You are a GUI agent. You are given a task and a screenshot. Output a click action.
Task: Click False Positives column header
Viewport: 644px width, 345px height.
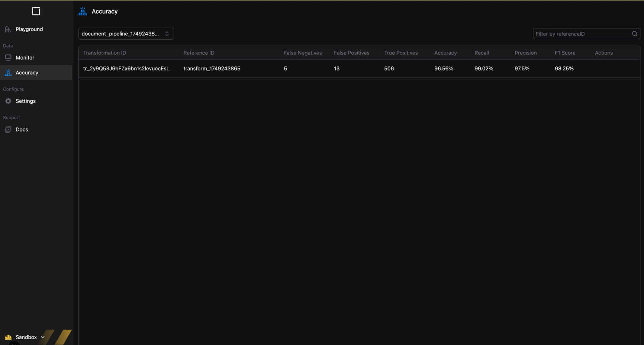pos(352,53)
